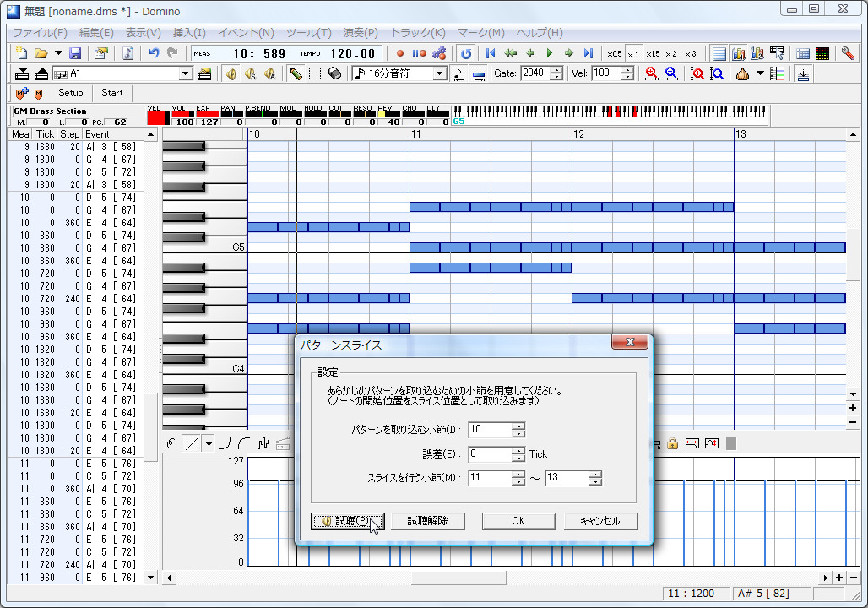Activate the rectangle selection tool
The height and width of the screenshot is (608, 868).
click(314, 73)
